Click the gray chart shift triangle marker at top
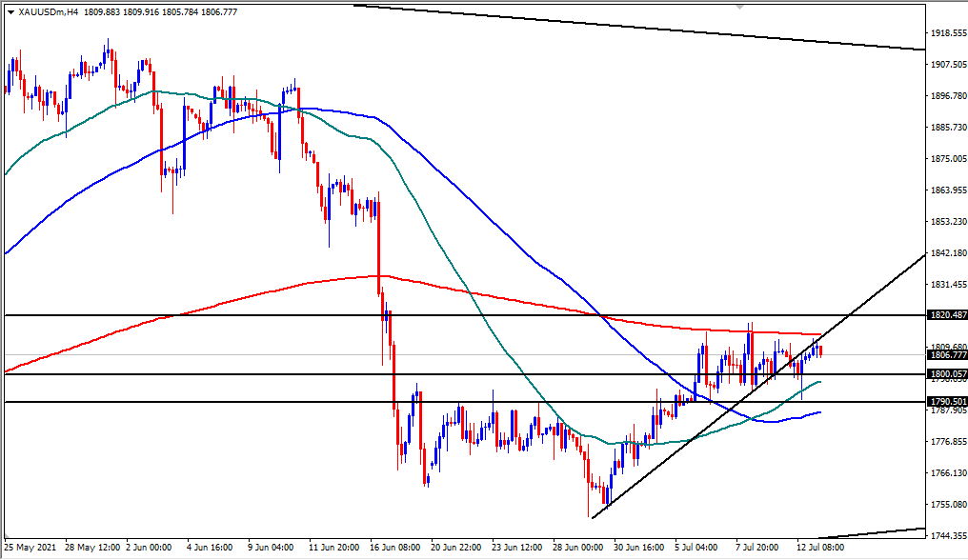This screenshot has height=560, width=968. (739, 7)
